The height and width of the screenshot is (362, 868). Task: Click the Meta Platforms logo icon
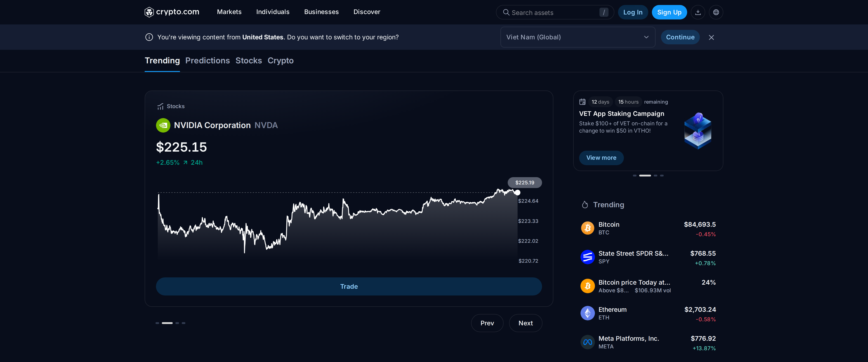[x=588, y=342]
